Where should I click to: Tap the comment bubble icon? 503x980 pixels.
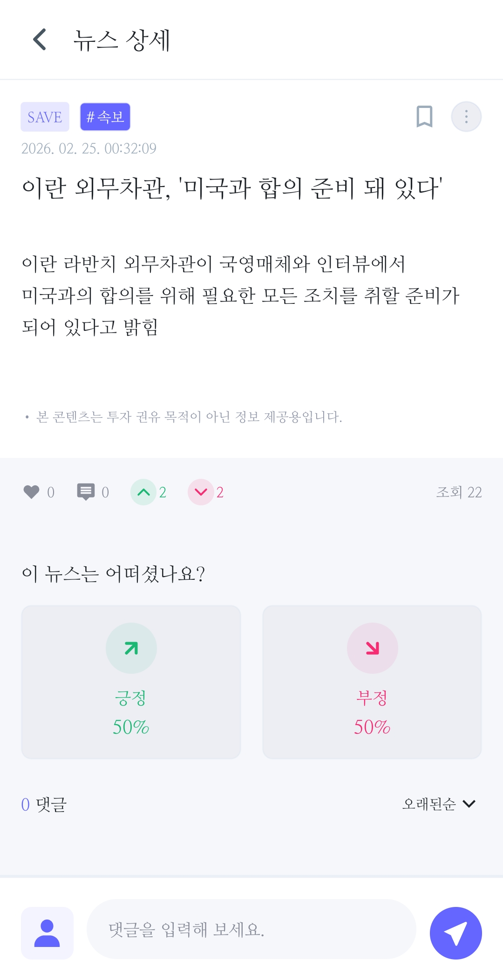pyautogui.click(x=86, y=492)
